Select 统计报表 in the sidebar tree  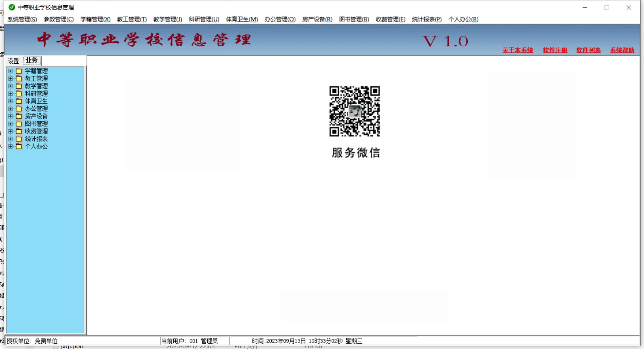(36, 139)
